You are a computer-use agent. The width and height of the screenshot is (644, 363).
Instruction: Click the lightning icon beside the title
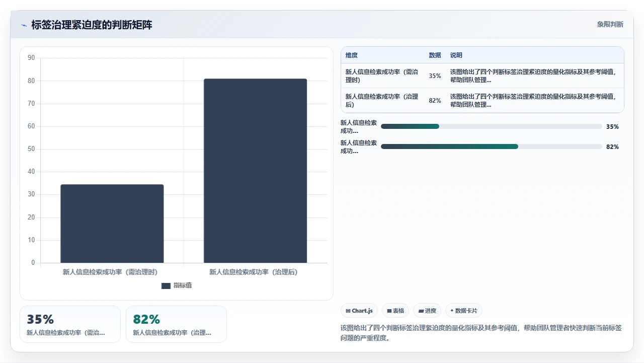(24, 25)
